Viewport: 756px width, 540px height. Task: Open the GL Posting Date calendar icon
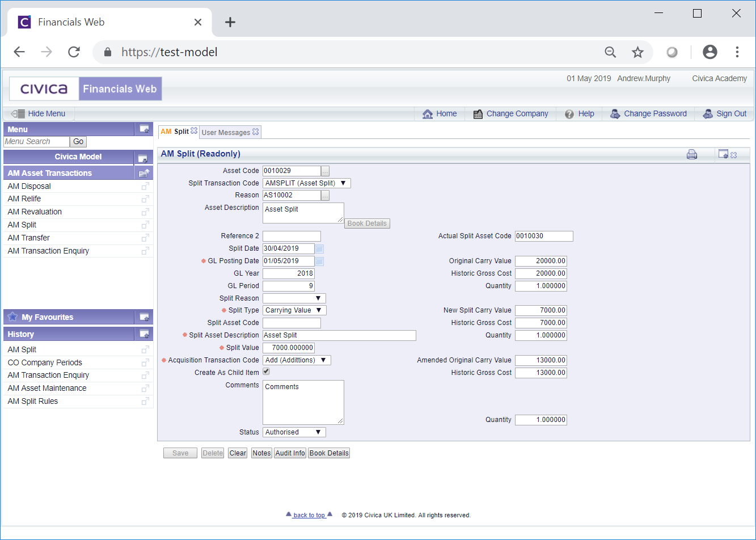point(319,261)
